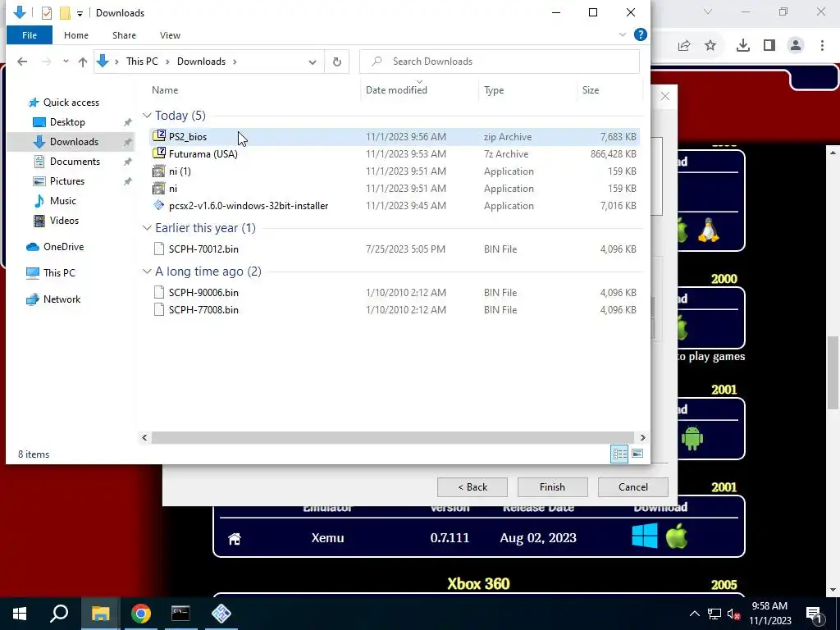The width and height of the screenshot is (840, 630).
Task: Collapse the A long time ago (2) group
Action: point(147,272)
